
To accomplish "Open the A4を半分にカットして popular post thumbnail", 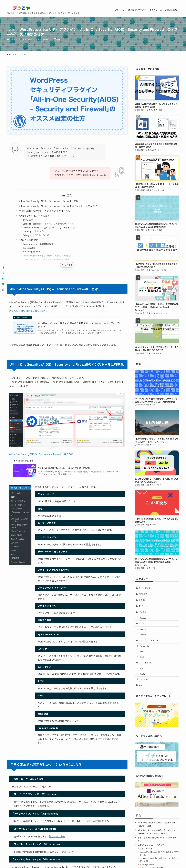I will coord(157,88).
